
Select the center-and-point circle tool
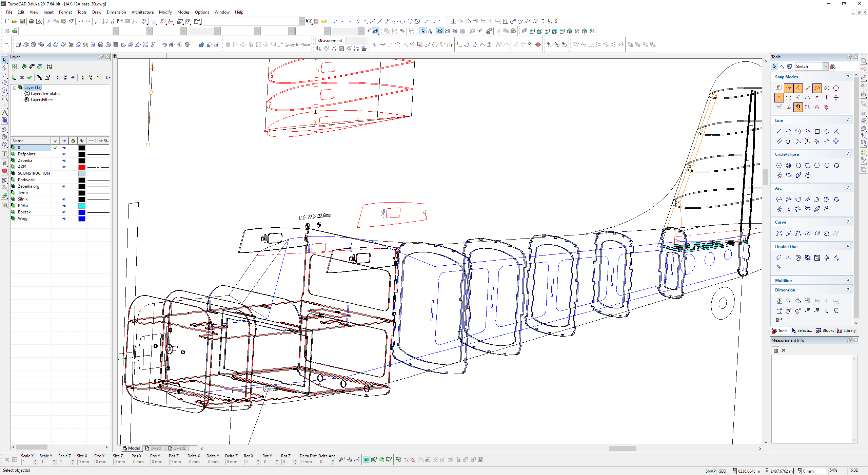[779, 166]
